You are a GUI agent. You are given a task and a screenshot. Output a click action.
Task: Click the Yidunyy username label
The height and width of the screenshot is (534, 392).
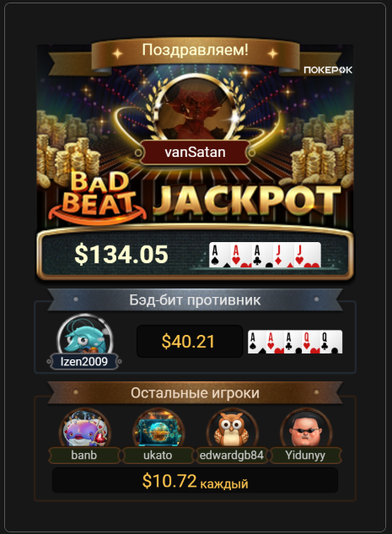coord(305,456)
